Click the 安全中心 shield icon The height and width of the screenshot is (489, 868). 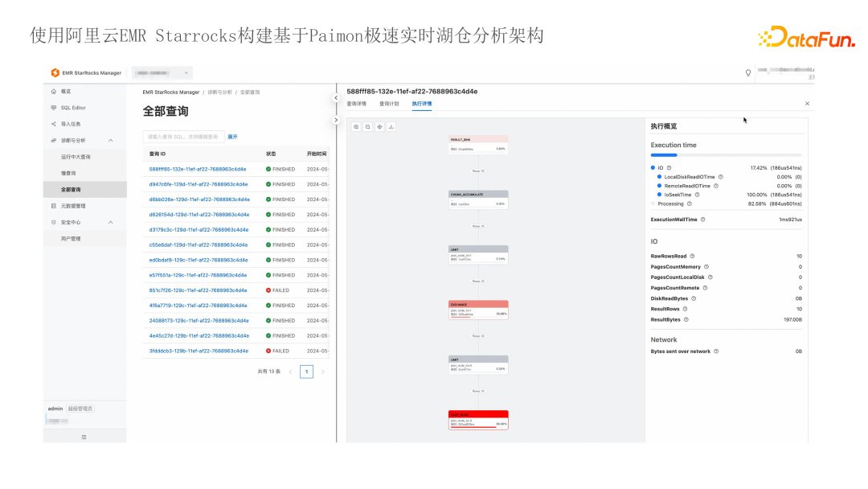54,222
